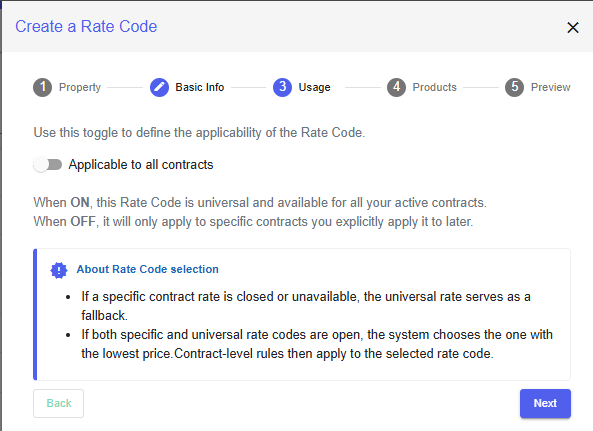Click the step 1 circle for Property
Viewport: 593px width, 431px height.
click(x=42, y=87)
